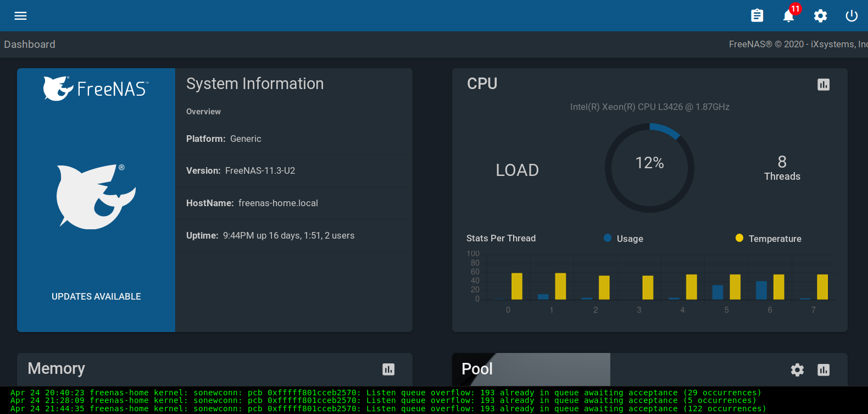Image resolution: width=868 pixels, height=414 pixels.
Task: Open the hamburger navigation menu
Action: [x=20, y=16]
